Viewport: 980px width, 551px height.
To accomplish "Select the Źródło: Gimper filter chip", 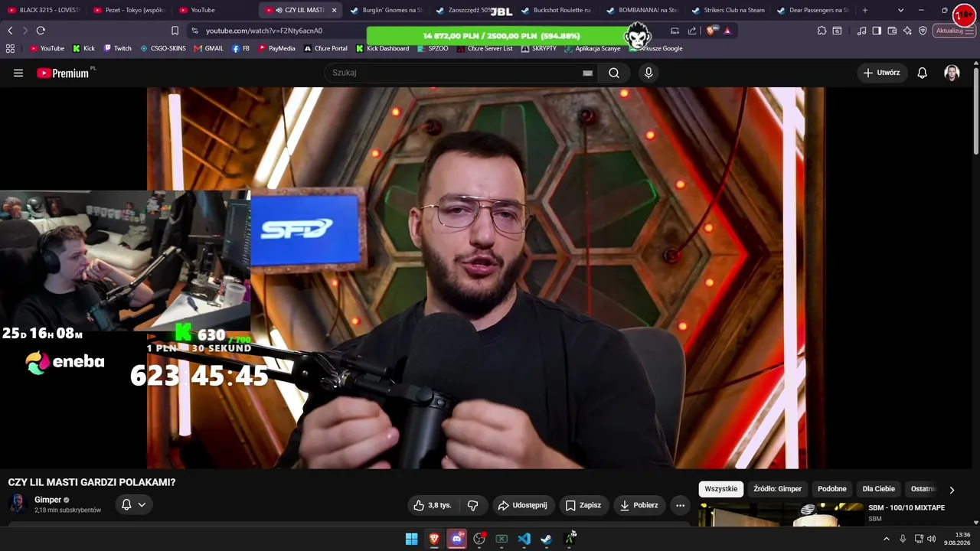I will pos(777,489).
